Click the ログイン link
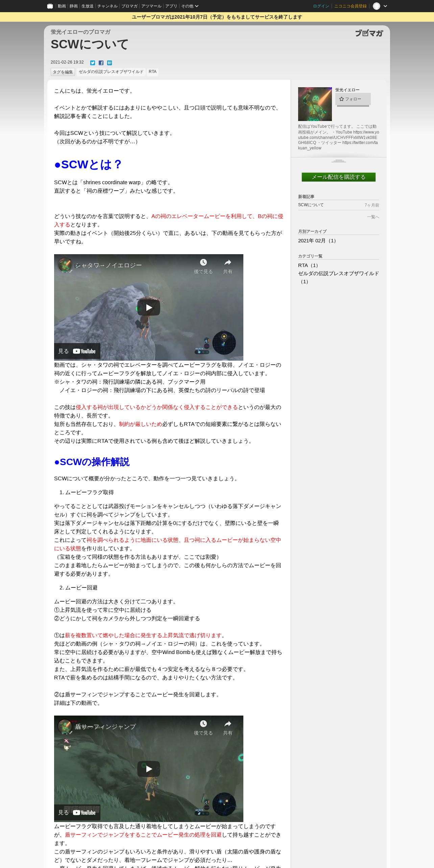Viewport: 434px width, 868px height. (321, 6)
